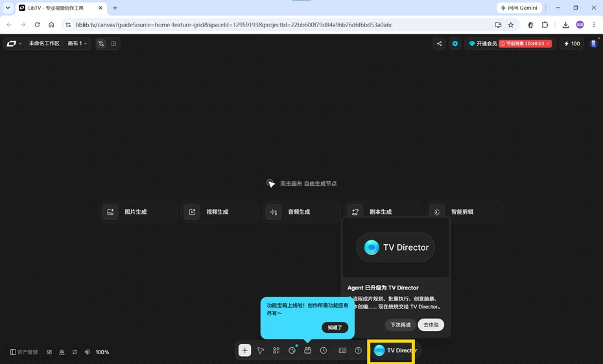The image size is (603, 364).
Task: Click the blue circular icon in the top bar
Action: [x=455, y=43]
